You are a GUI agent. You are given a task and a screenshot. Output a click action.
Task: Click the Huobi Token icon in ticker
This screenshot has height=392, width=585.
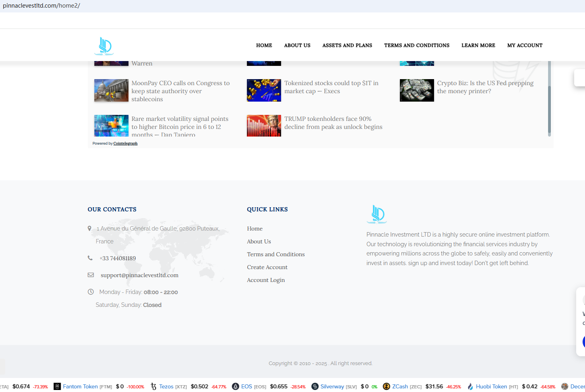[470, 386]
